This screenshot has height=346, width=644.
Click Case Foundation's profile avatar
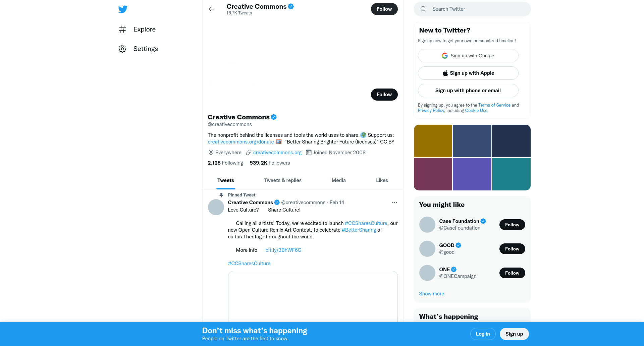(427, 225)
